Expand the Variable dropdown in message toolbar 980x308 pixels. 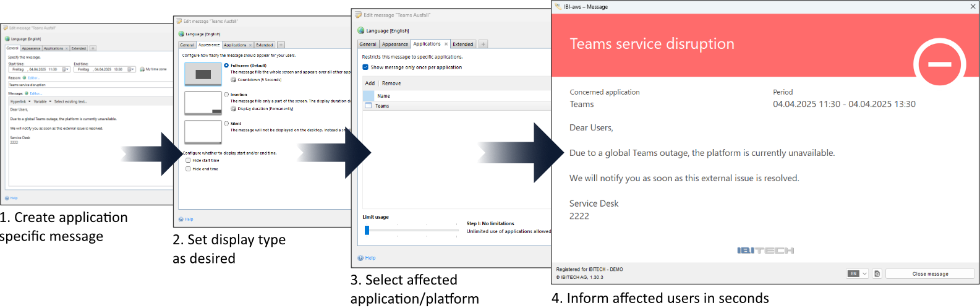[50, 101]
